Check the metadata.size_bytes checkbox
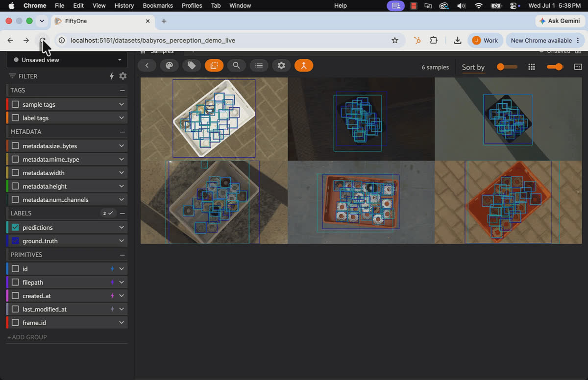588x380 pixels. [x=16, y=146]
